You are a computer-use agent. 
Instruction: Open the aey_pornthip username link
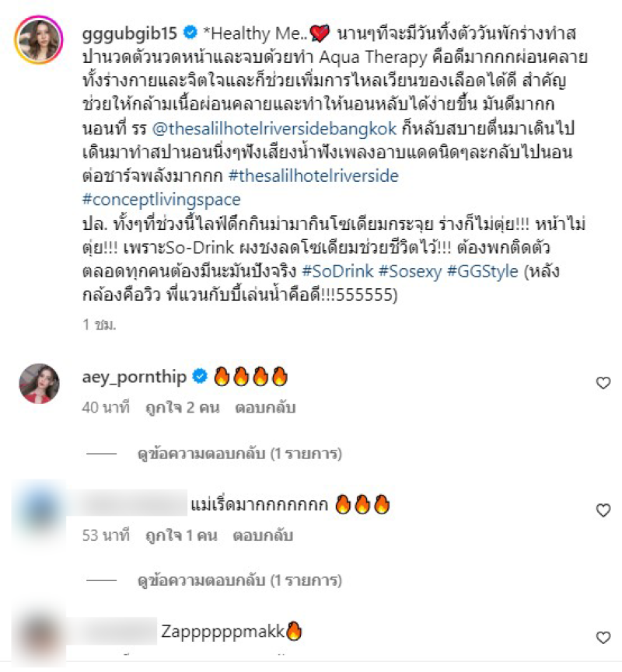pos(135,377)
